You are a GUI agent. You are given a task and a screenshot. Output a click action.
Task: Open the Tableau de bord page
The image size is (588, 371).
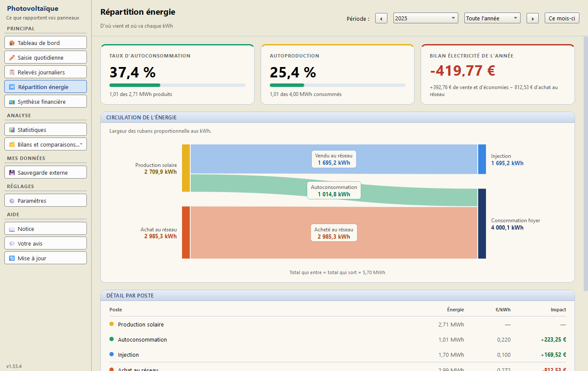point(46,43)
